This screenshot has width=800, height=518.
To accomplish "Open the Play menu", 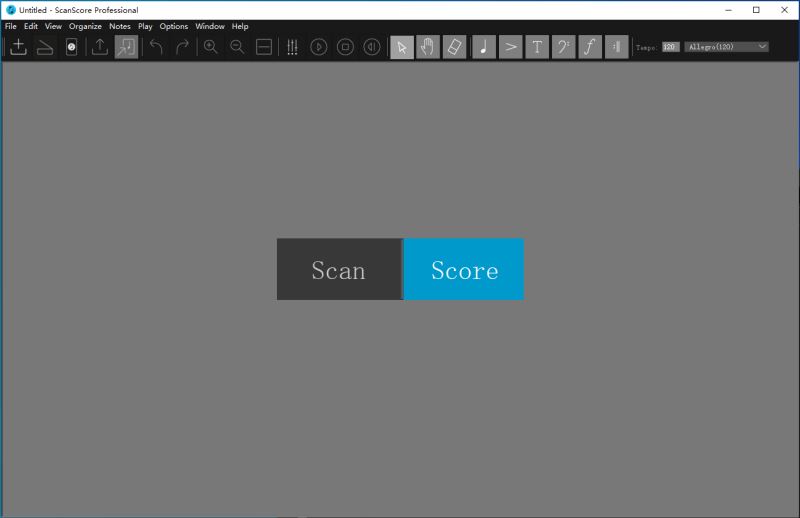I will pos(145,26).
